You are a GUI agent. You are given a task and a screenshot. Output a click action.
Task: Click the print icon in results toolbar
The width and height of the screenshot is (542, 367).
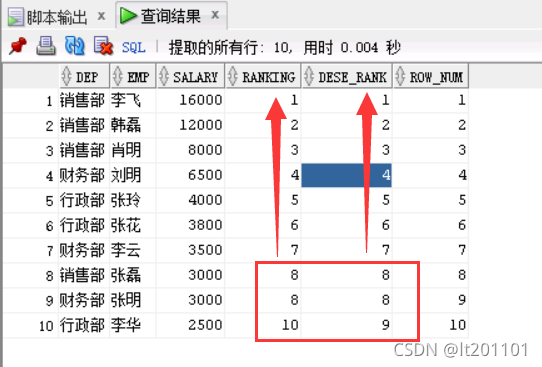(46, 46)
